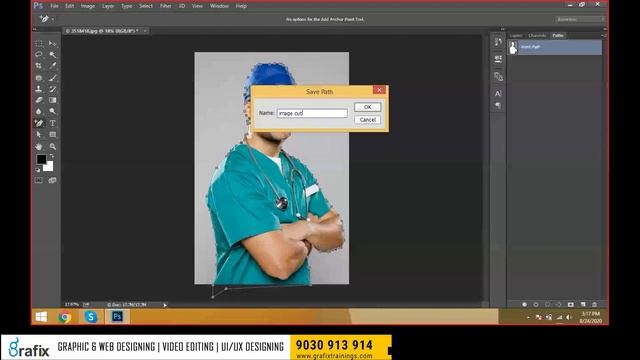This screenshot has height=360, width=640.
Task: Select the Dodge tool
Action: 52,111
